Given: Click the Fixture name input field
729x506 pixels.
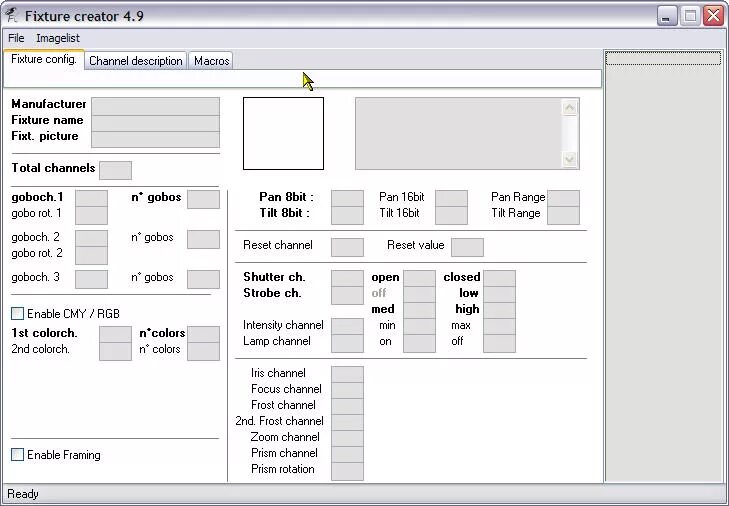Looking at the screenshot, I should [155, 123].
